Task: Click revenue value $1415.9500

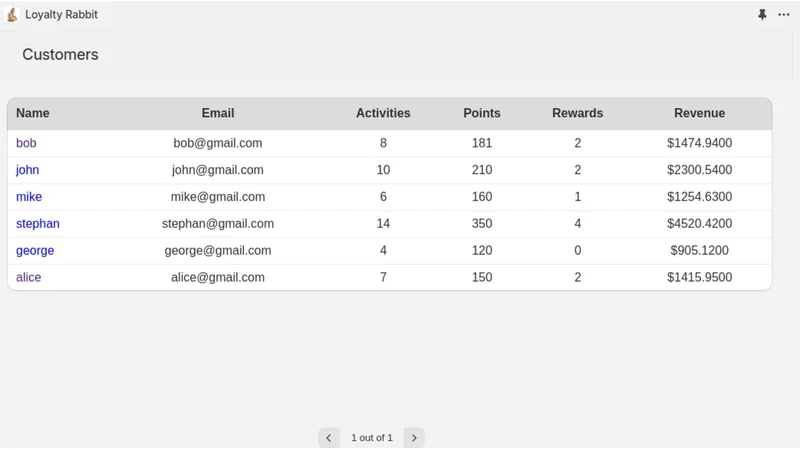Action: [x=699, y=278]
